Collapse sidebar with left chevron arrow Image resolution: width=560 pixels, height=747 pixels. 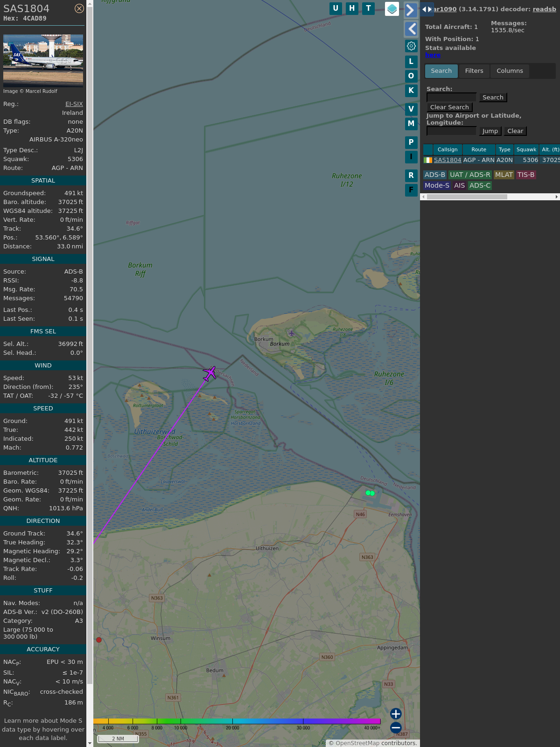(x=411, y=29)
